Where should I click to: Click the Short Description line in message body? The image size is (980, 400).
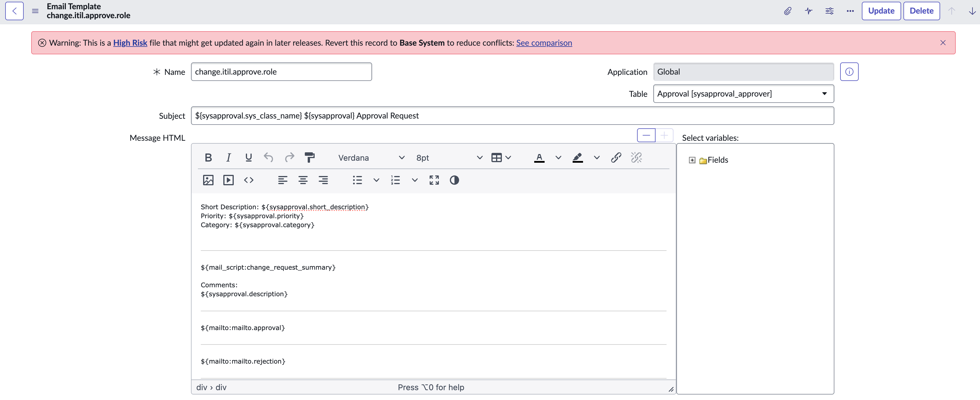click(x=285, y=207)
